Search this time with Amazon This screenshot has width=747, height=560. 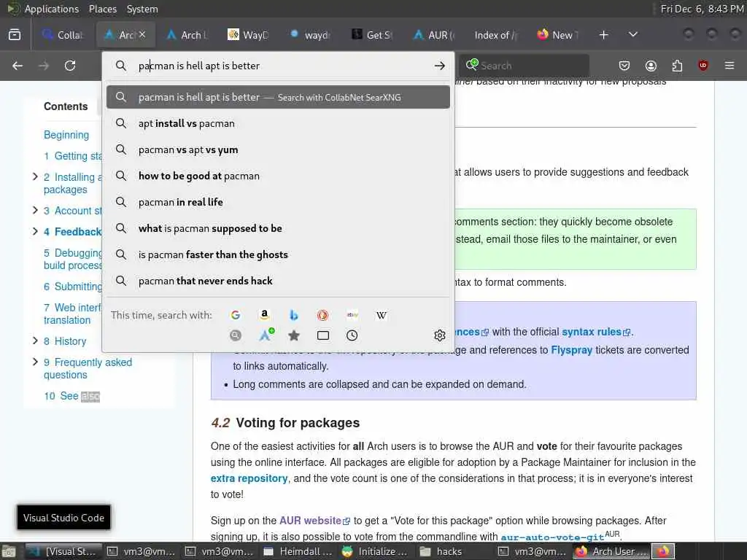pos(264,315)
